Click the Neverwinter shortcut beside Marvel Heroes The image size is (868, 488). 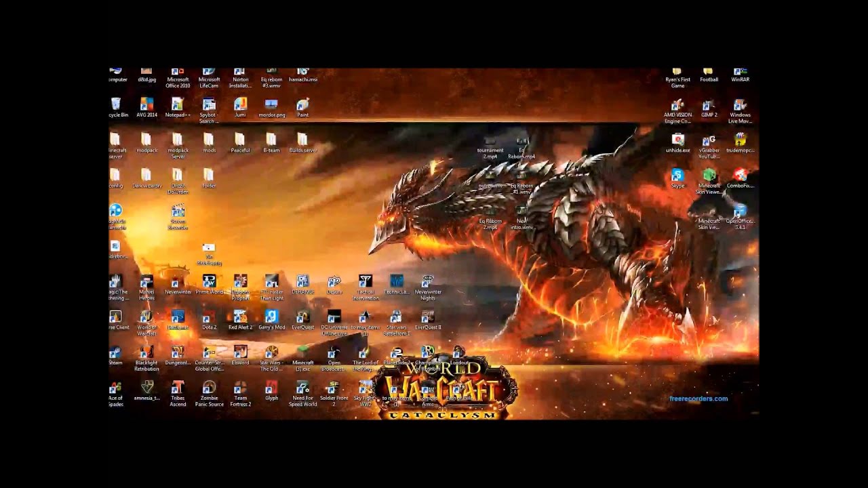click(x=178, y=285)
